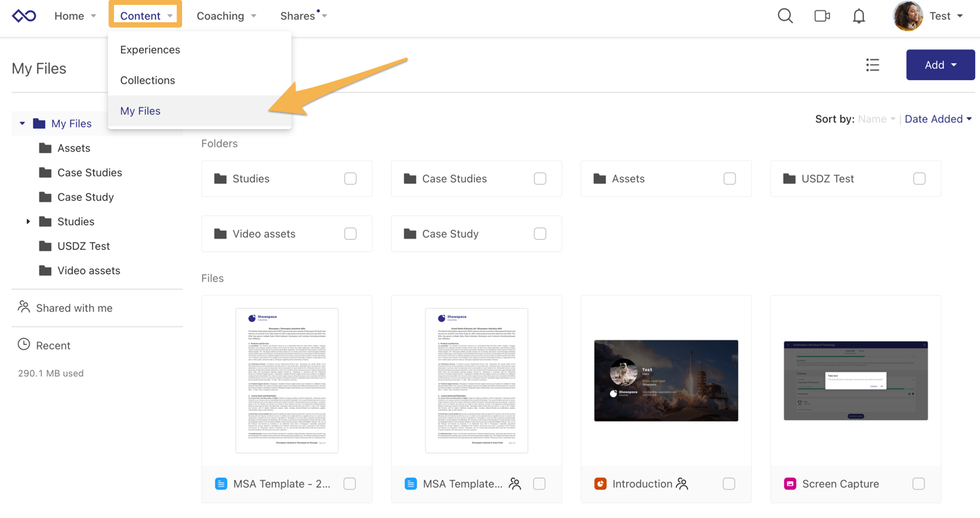
Task: Expand the Studies folder in sidebar
Action: (28, 221)
